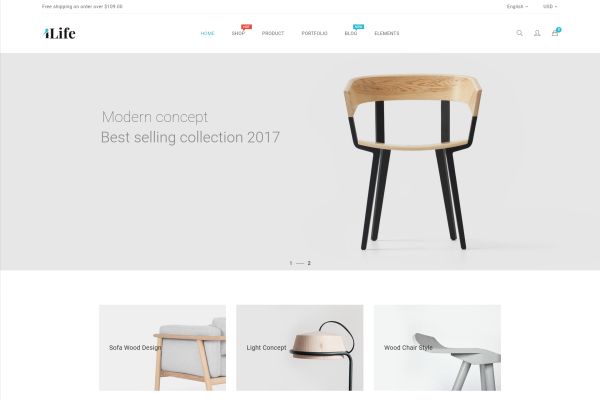600x400 pixels.
Task: Open the Product menu item
Action: 273,33
